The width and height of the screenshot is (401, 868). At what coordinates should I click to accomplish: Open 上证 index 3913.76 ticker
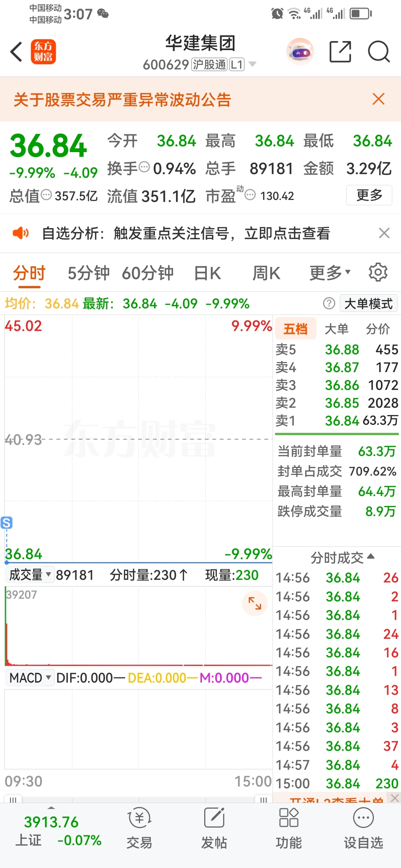(58, 832)
